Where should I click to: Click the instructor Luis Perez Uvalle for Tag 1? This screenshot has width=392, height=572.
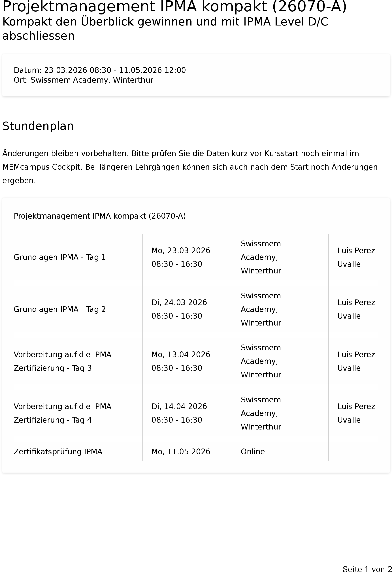click(356, 257)
